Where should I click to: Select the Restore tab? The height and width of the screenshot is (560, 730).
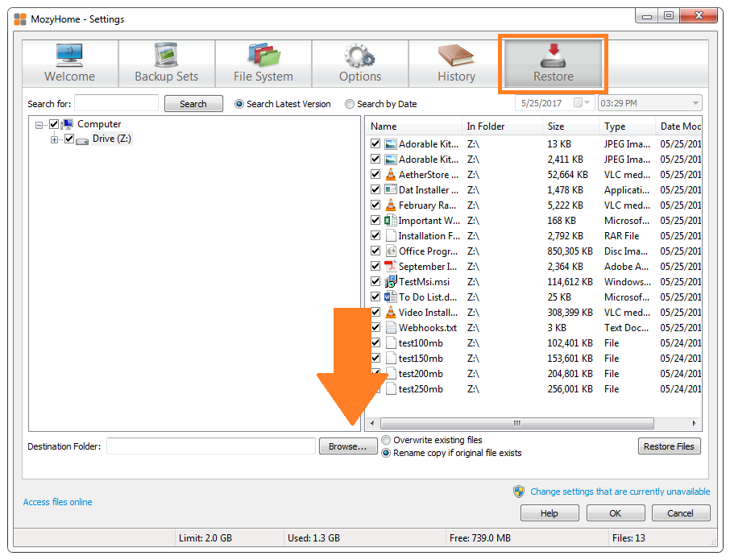553,64
